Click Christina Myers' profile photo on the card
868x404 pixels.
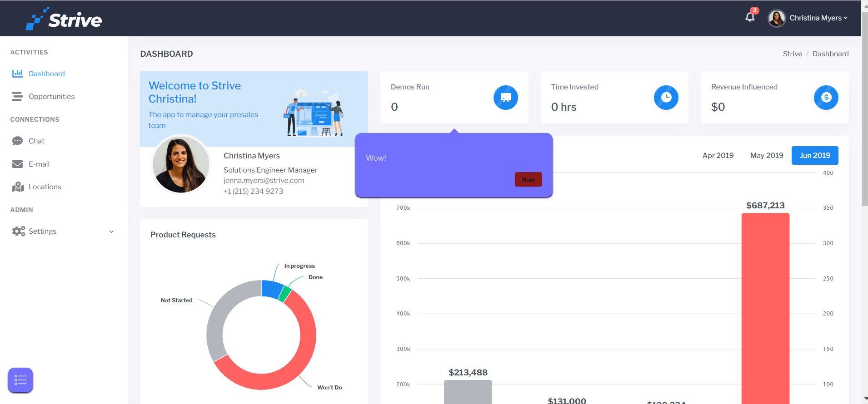pyautogui.click(x=181, y=164)
